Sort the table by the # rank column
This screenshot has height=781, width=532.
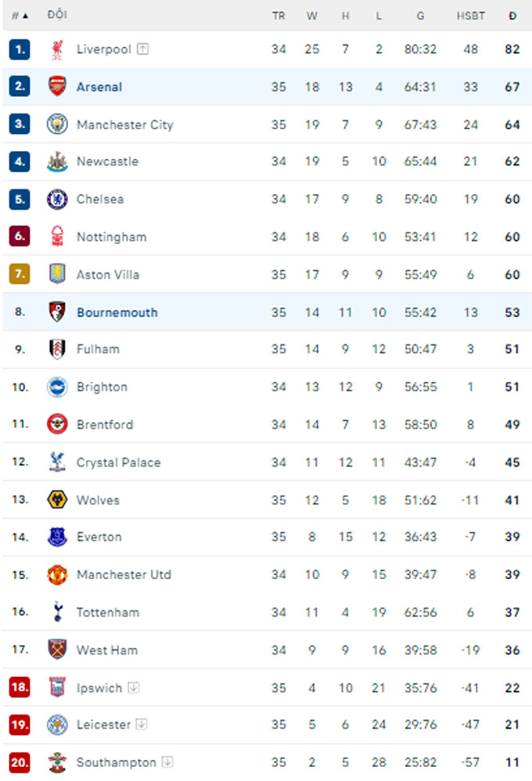(x=20, y=16)
